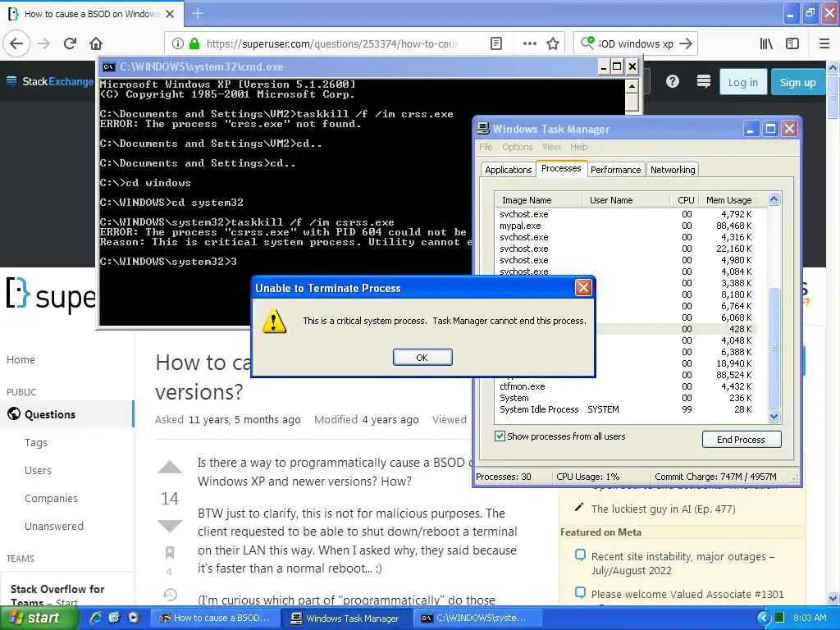Image resolution: width=840 pixels, height=630 pixels.
Task: Click the browser address bar URL
Action: point(333,44)
